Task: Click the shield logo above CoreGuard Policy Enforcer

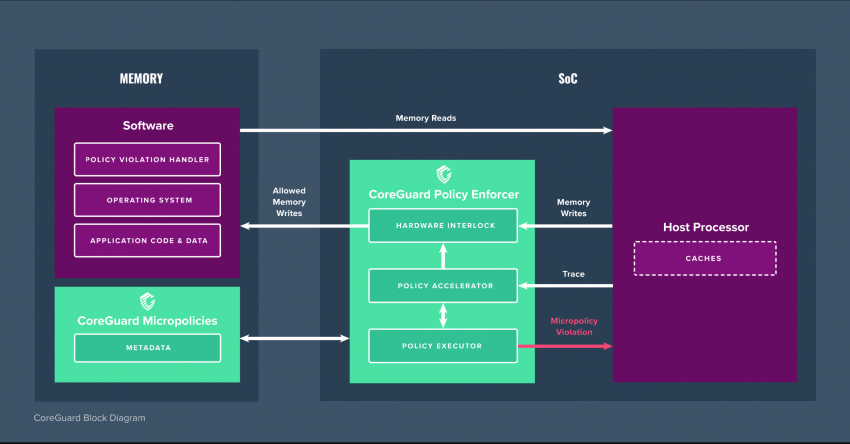Action: point(444,175)
